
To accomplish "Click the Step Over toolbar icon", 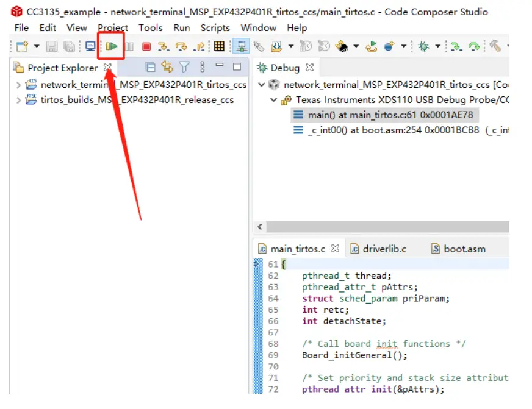I will coord(181,46).
